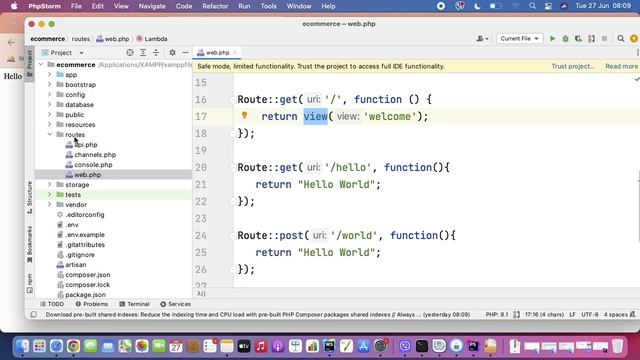Screen dimensions: 640x360
Task: Stop the running process icon
Action: (x=604, y=39)
